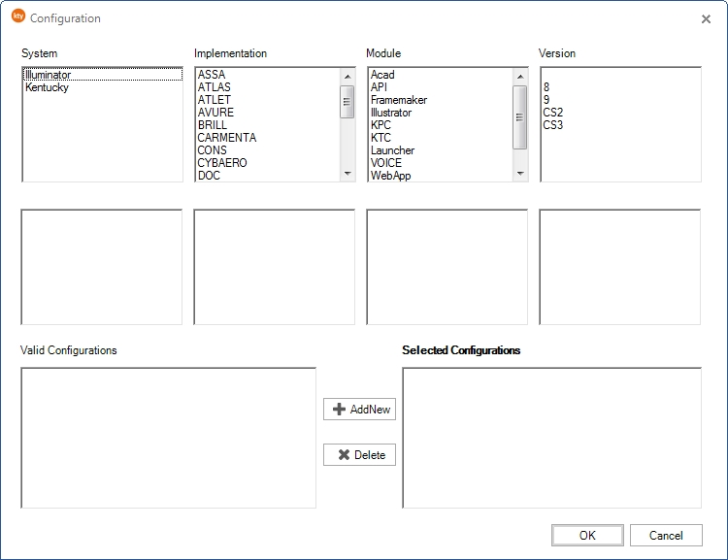Choose ASSA from the Implementation list
The height and width of the screenshot is (560, 728).
point(212,75)
